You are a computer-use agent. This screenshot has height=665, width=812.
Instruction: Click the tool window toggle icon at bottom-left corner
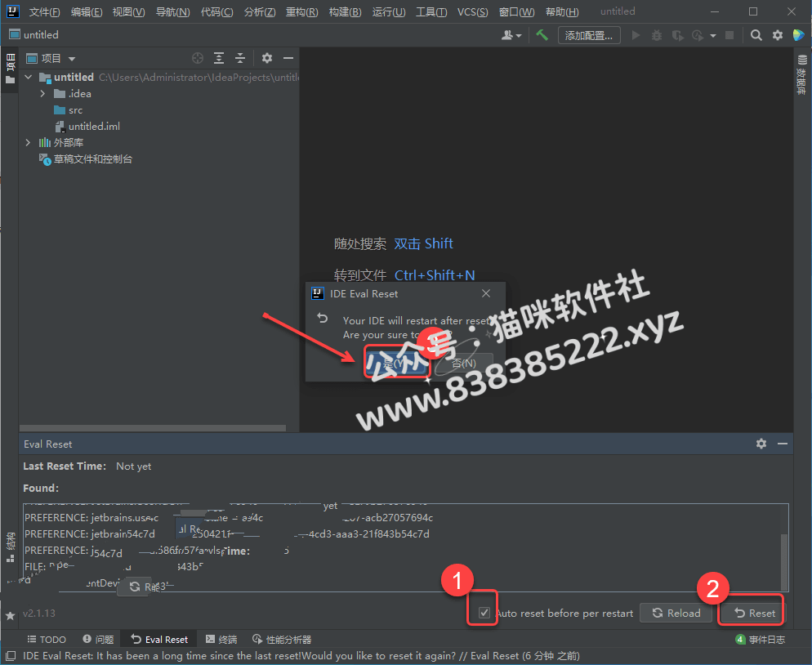pos(11,656)
